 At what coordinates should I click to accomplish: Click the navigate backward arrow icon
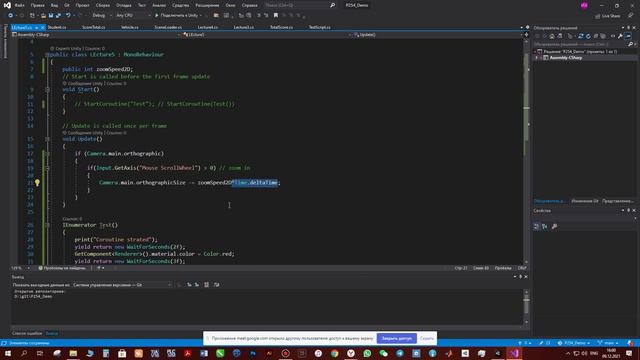[x=11, y=16]
